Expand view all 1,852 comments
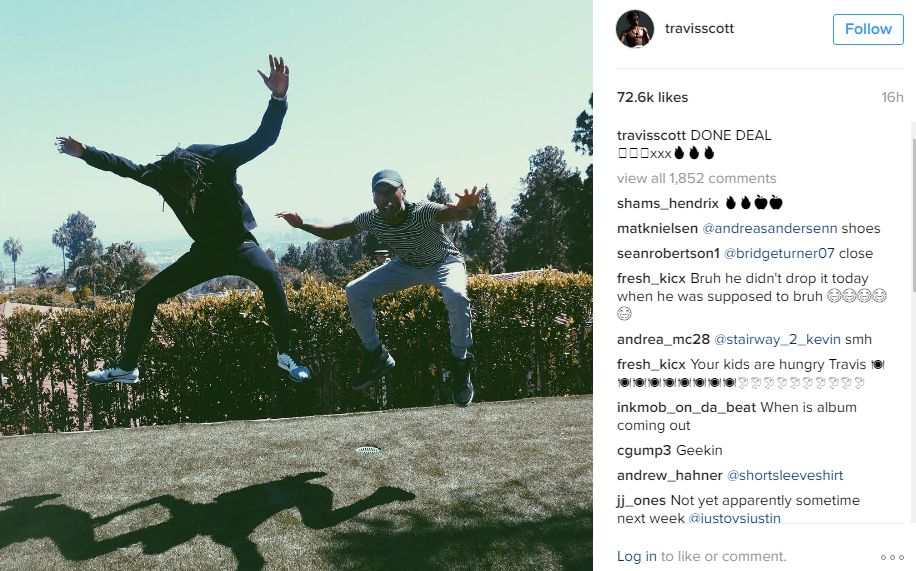 (x=696, y=178)
